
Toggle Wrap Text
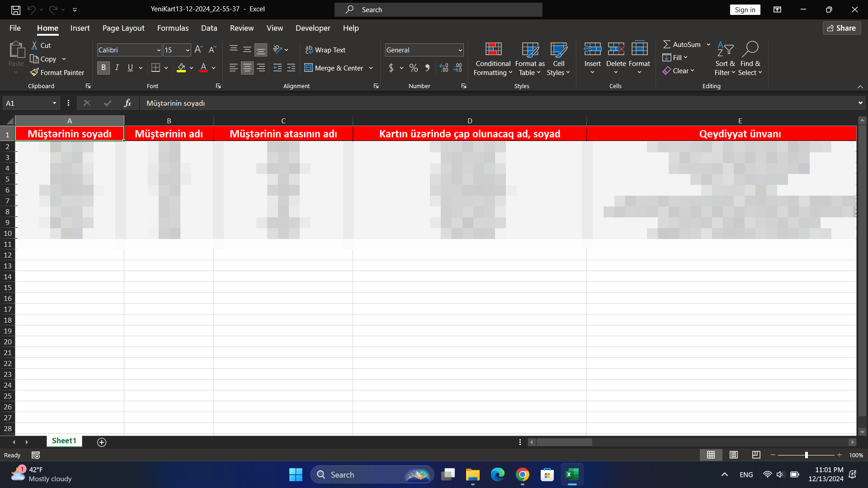pyautogui.click(x=325, y=50)
